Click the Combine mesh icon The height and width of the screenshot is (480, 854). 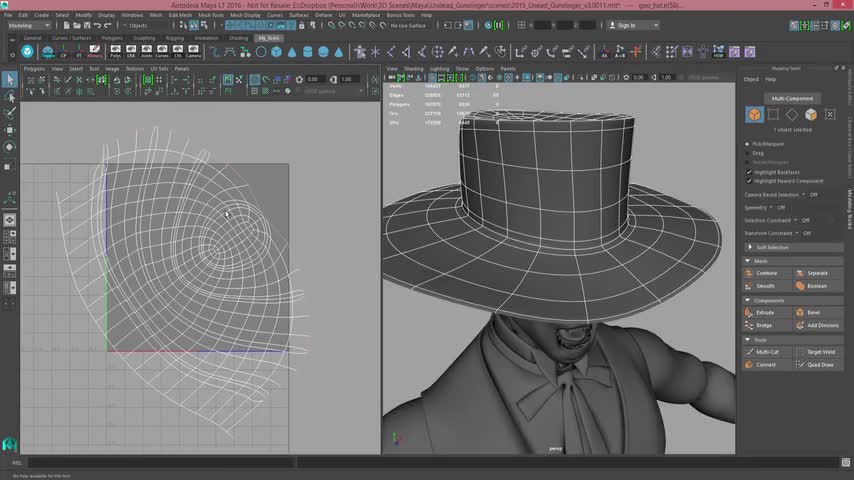[749, 273]
